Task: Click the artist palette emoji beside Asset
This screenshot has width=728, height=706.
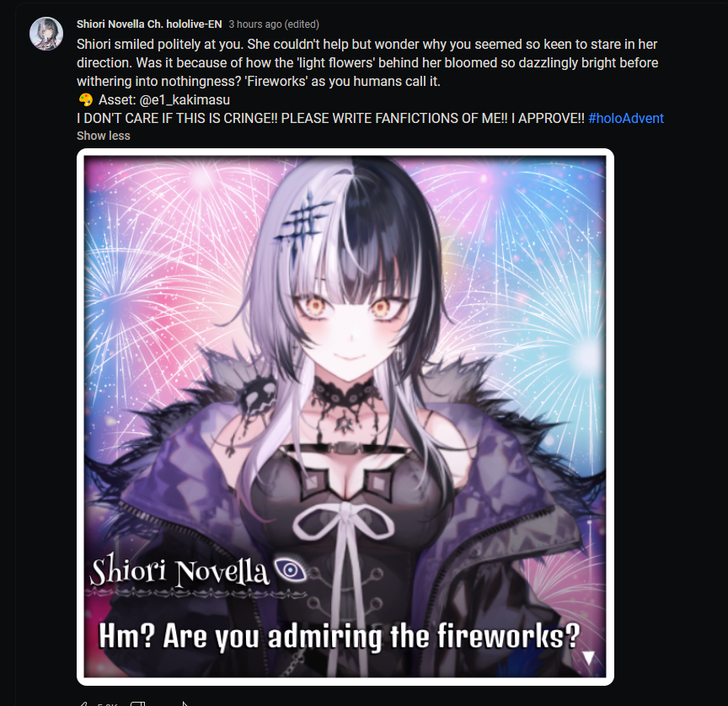Action: coord(85,99)
